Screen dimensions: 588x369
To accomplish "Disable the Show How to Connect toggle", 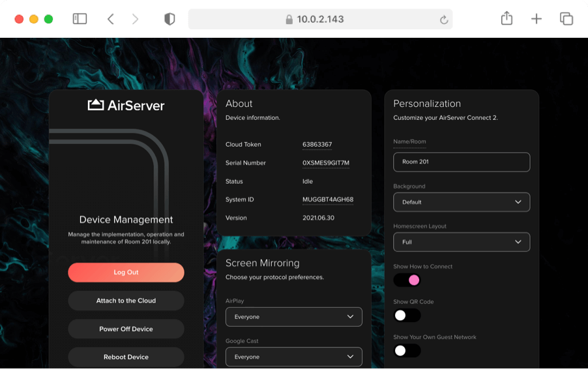I will pyautogui.click(x=407, y=280).
